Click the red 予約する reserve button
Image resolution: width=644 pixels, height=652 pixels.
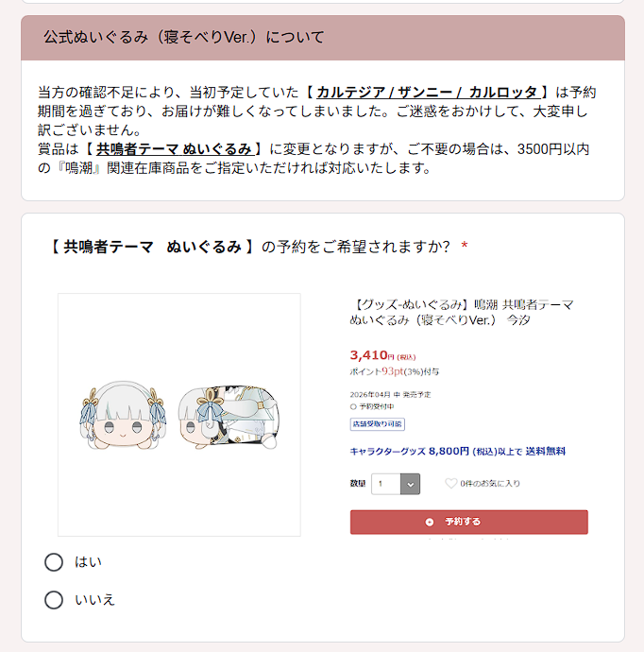coord(468,522)
